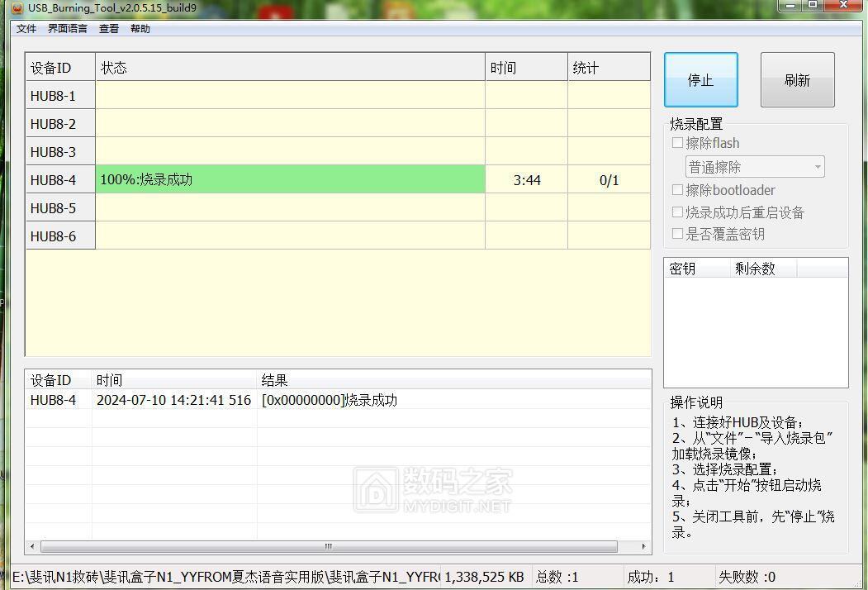Image resolution: width=868 pixels, height=590 pixels.
Task: Click the 失败数 :0 status bar entry
Action: point(747,578)
